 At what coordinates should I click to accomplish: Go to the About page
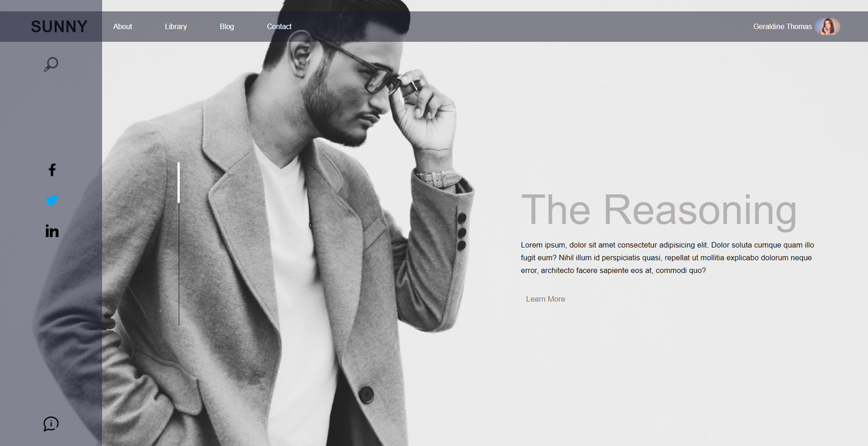click(123, 26)
